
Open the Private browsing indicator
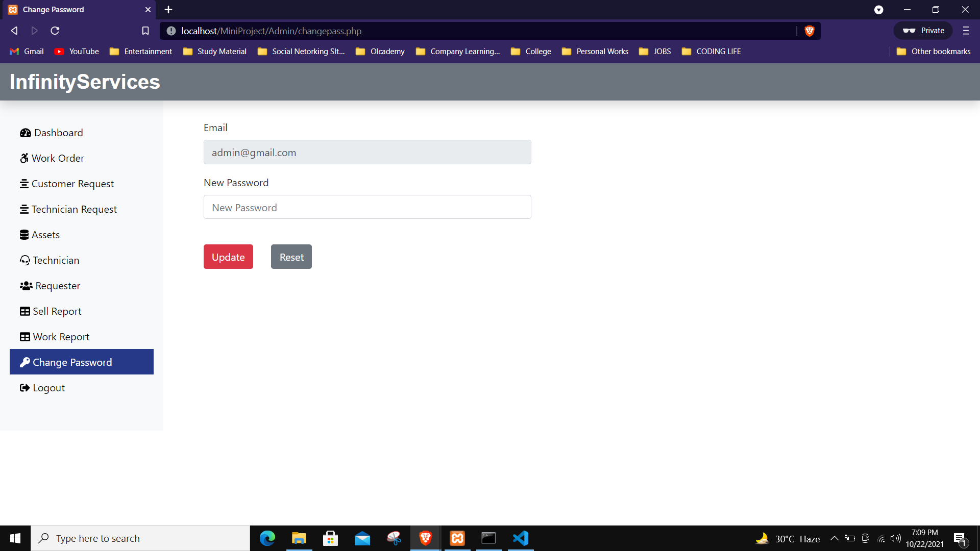pyautogui.click(x=923, y=31)
